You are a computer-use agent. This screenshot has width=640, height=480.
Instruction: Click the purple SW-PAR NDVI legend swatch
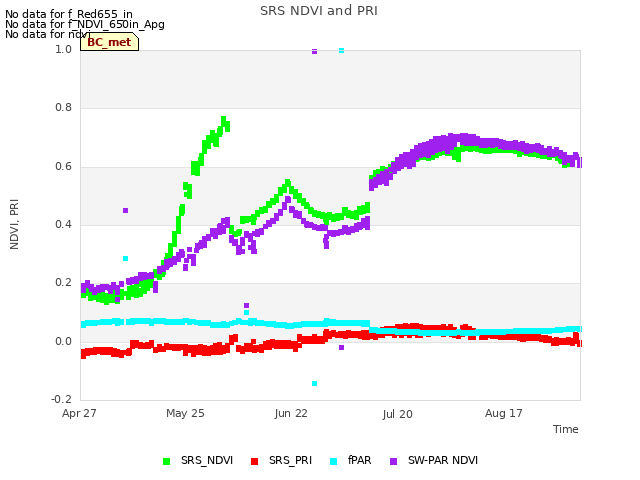point(393,461)
